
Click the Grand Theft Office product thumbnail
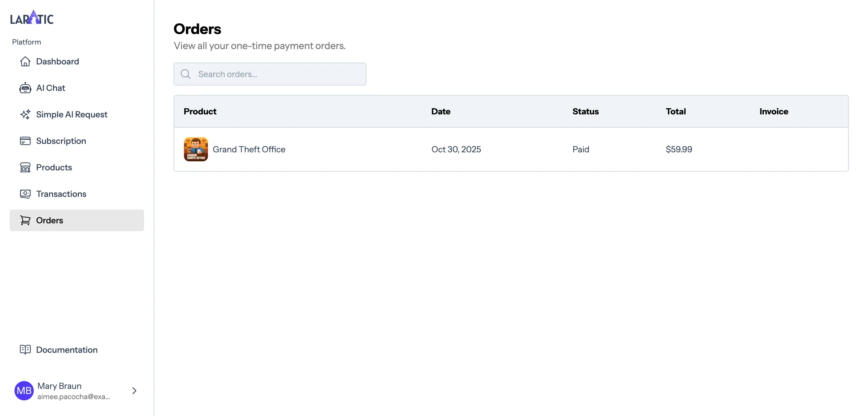(x=196, y=149)
